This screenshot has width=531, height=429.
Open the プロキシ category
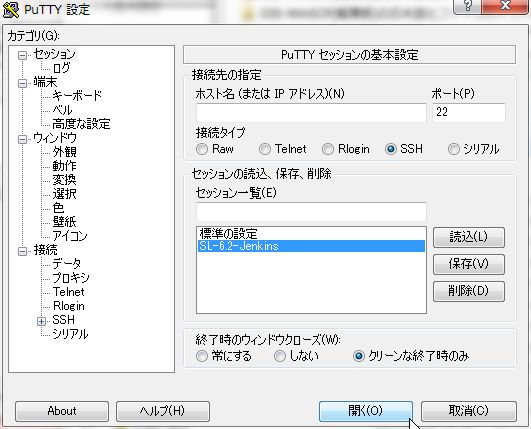pyautogui.click(x=71, y=278)
